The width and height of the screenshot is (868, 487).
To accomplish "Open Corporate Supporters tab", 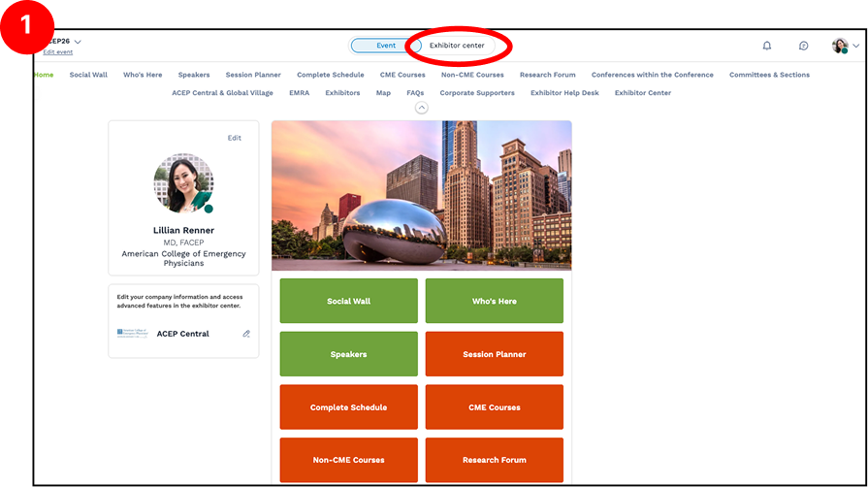I will 477,93.
